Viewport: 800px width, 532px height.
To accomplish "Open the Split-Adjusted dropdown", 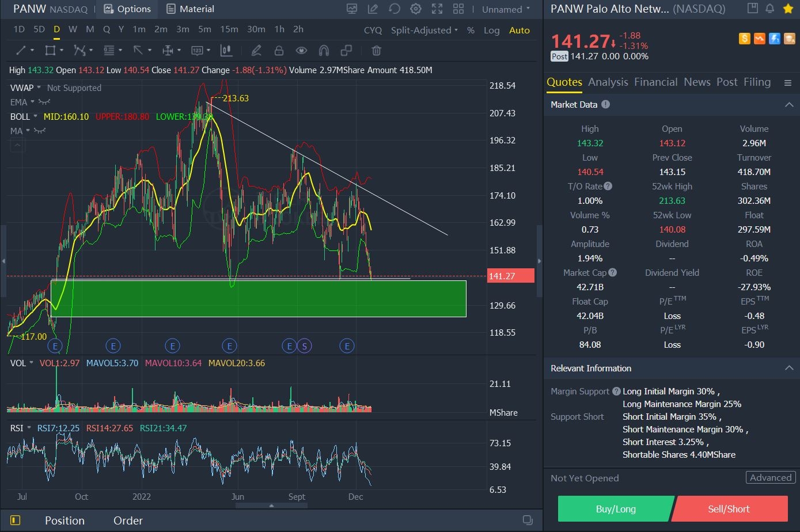I will tap(424, 30).
